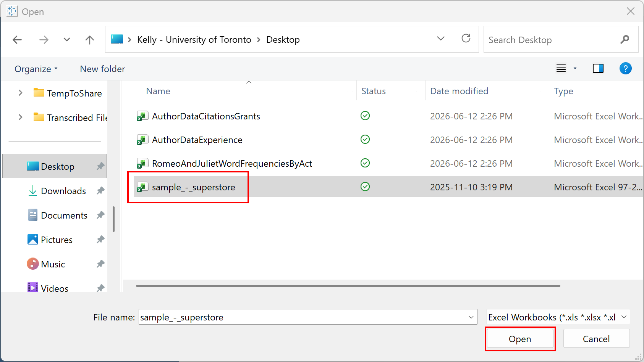Image resolution: width=644 pixels, height=362 pixels.
Task: Select 'Kelly - University of Toronto' breadcrumb
Action: (x=194, y=40)
